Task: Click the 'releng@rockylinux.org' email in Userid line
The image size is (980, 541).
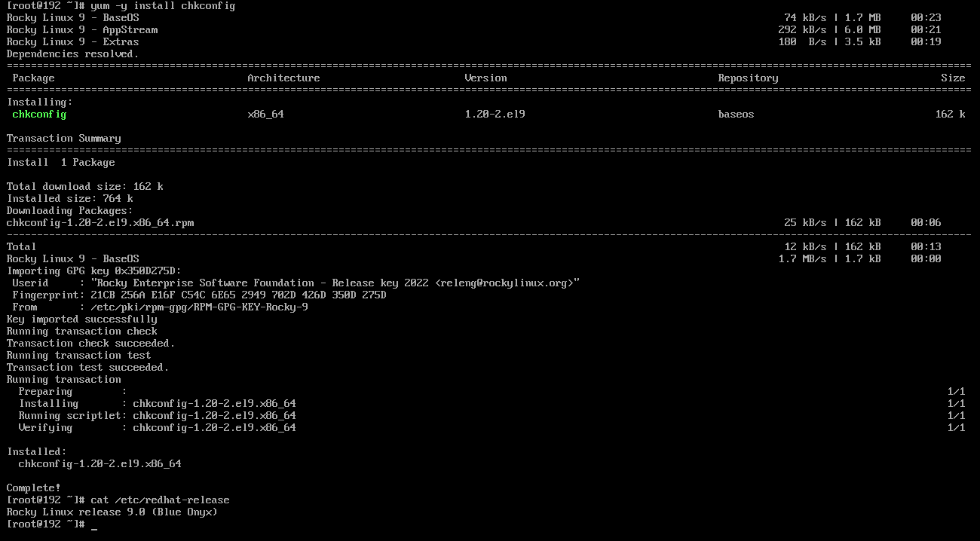Action: tap(507, 283)
